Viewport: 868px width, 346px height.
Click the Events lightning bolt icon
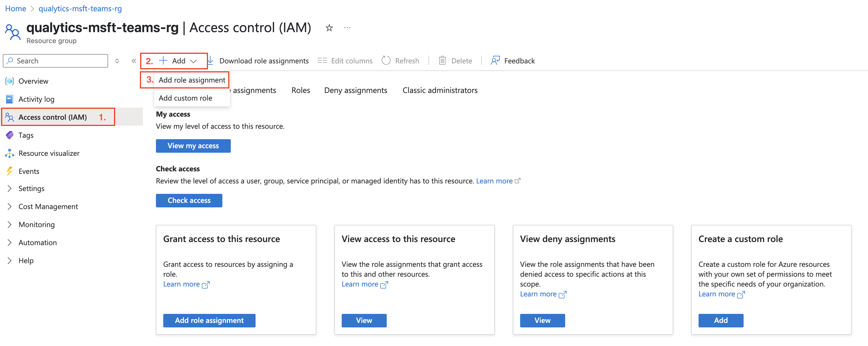[10, 171]
